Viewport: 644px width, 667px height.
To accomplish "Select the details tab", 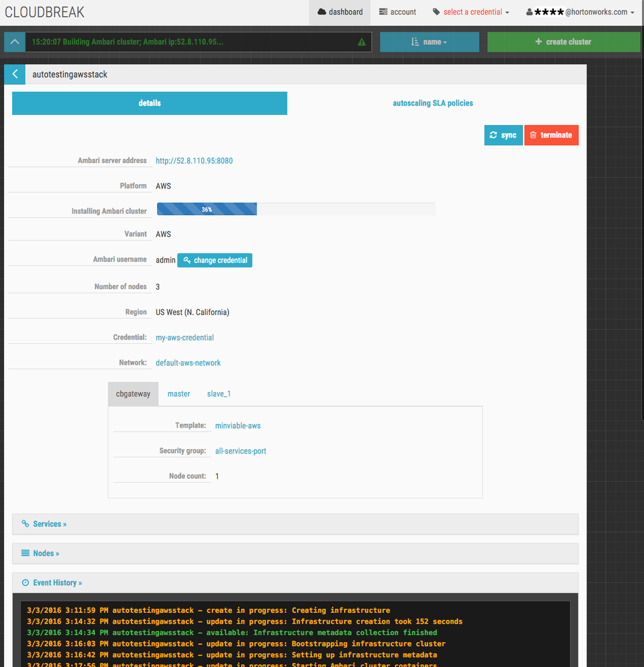I will click(150, 103).
